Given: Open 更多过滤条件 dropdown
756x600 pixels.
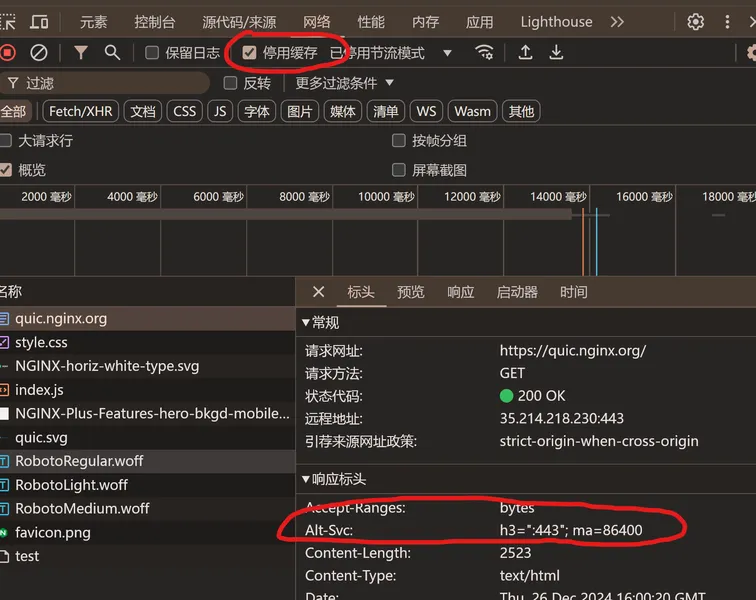Looking at the screenshot, I should click(x=344, y=83).
